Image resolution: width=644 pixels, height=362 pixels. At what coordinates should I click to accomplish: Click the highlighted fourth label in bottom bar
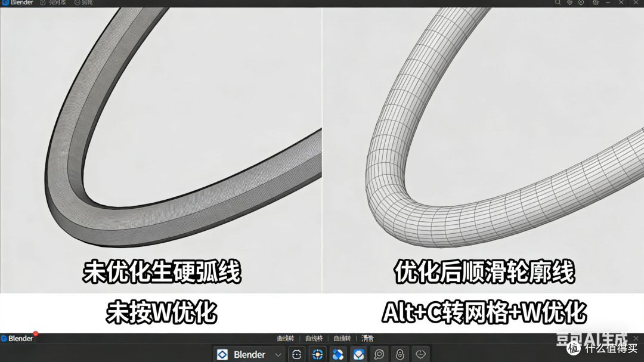(367, 338)
